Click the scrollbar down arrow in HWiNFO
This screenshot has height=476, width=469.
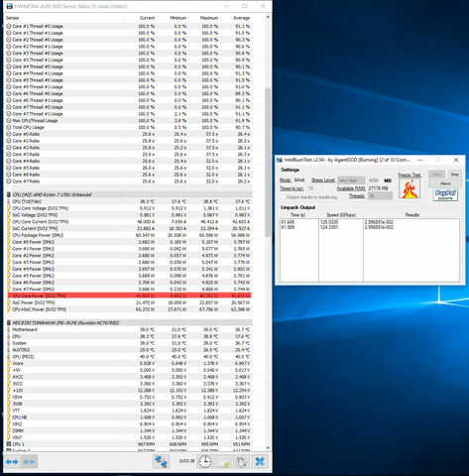(x=268, y=448)
